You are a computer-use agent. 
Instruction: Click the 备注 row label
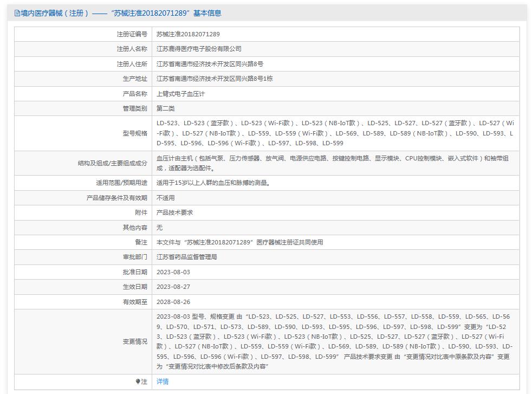(x=138, y=242)
